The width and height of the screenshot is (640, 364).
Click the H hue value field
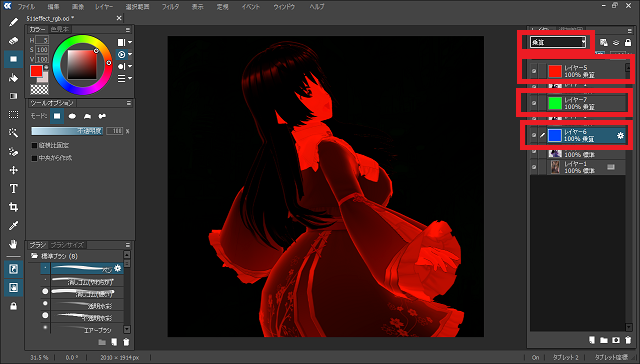(x=42, y=40)
